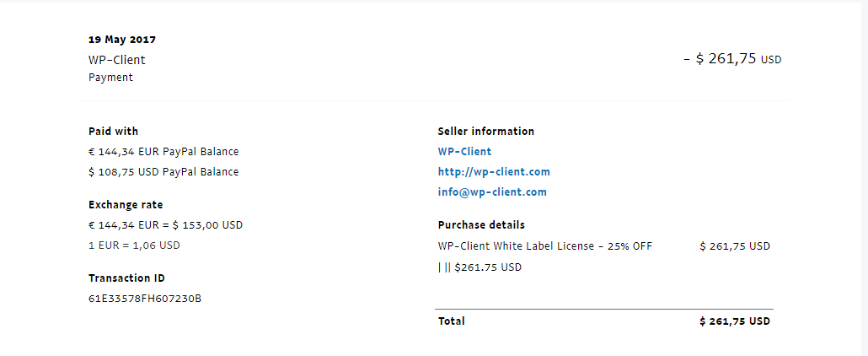Click the large payment amount in the header
The width and height of the screenshot is (868, 356).
tap(731, 60)
